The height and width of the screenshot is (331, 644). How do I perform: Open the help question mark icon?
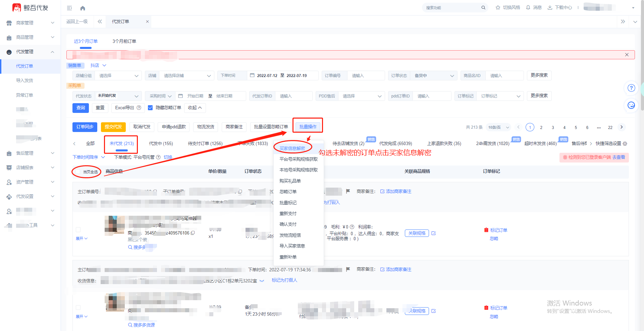631,88
